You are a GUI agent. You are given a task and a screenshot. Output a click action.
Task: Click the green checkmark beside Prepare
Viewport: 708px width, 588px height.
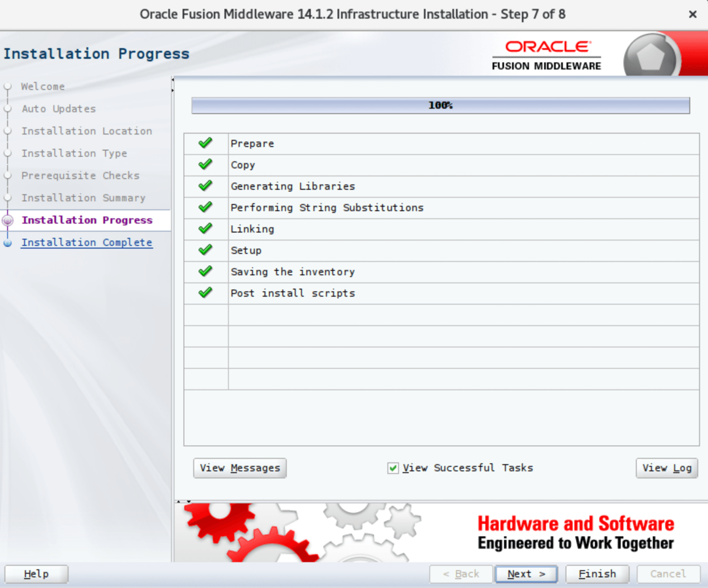coord(205,143)
